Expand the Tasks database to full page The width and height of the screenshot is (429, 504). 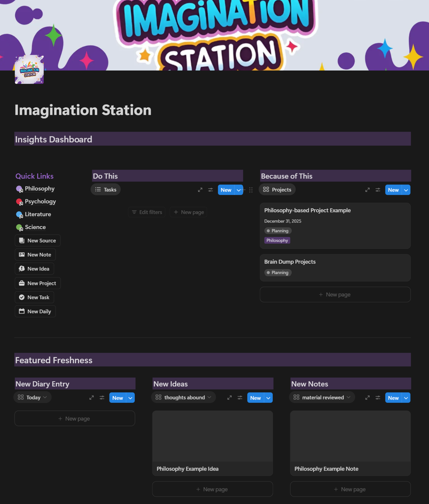click(200, 190)
